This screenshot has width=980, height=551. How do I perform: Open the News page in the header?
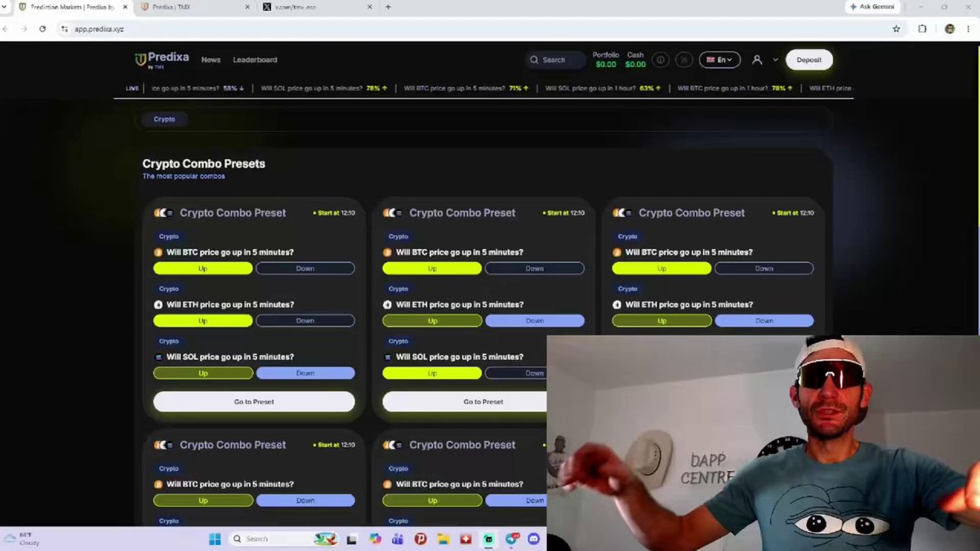[x=211, y=60]
